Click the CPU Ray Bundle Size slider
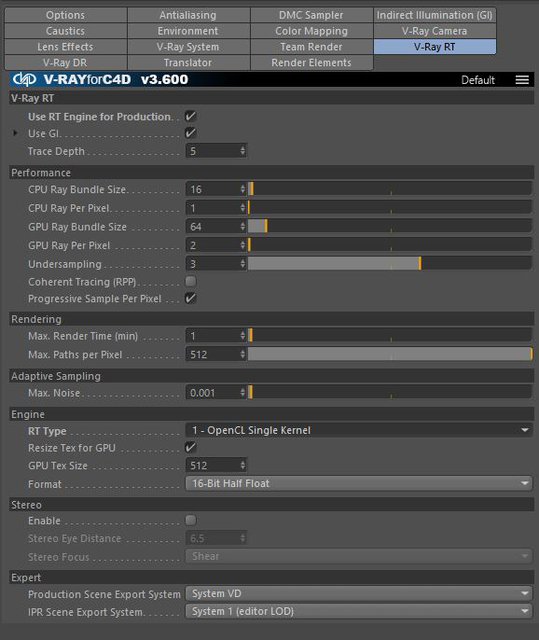This screenshot has width=539, height=640. pyautogui.click(x=390, y=189)
